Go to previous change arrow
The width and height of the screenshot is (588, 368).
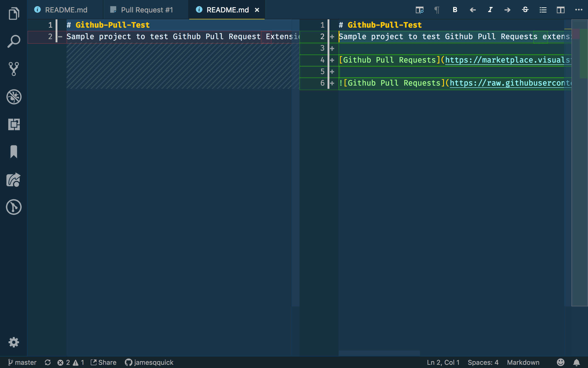[x=473, y=10]
